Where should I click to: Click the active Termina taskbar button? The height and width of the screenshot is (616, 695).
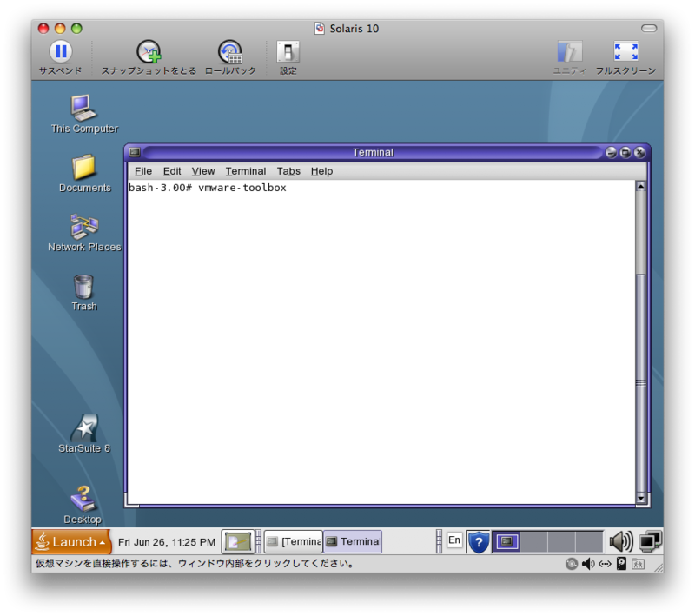353,541
